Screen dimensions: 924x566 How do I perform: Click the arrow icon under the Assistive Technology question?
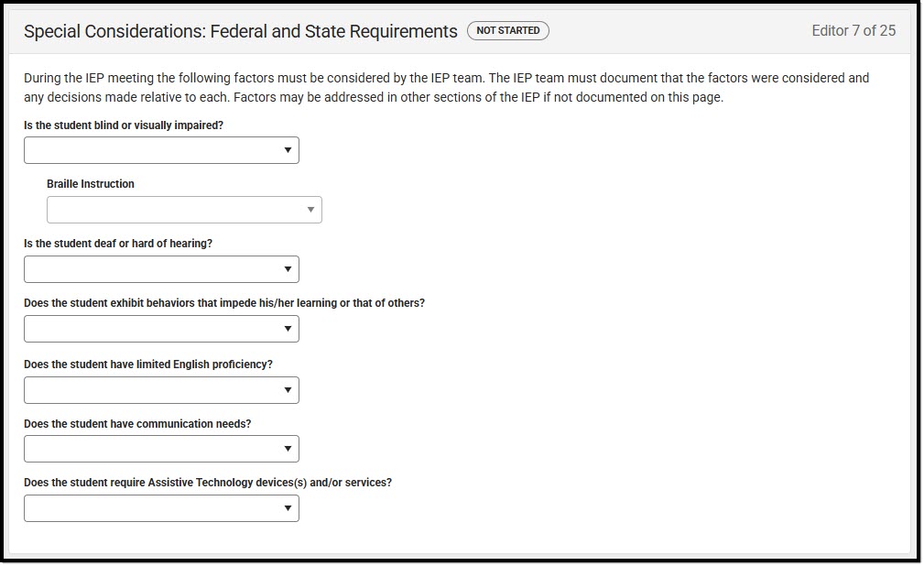coord(288,508)
